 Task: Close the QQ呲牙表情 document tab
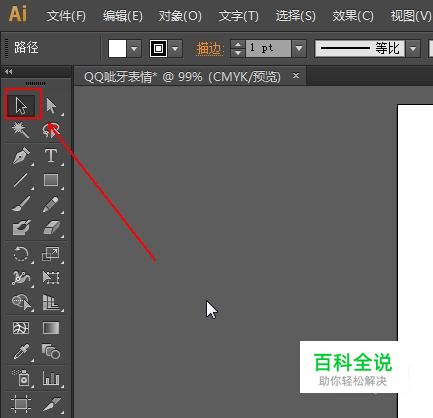tap(296, 76)
